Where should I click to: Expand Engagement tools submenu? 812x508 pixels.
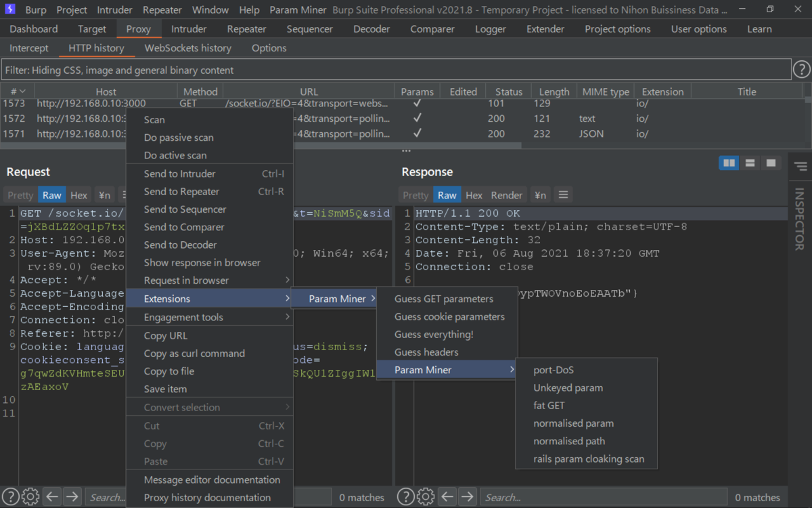click(x=210, y=317)
